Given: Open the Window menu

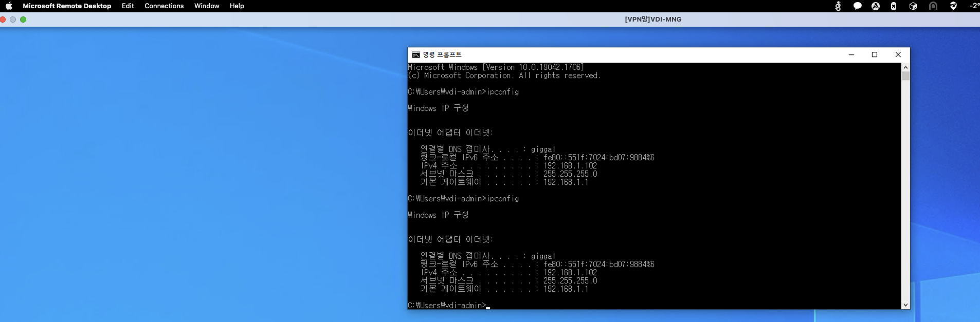Looking at the screenshot, I should (207, 6).
